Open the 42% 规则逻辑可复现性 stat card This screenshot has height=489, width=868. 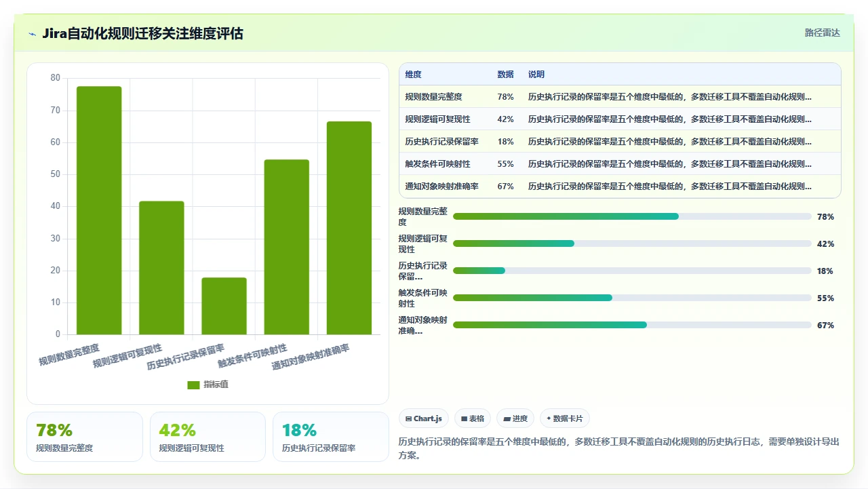click(x=208, y=437)
